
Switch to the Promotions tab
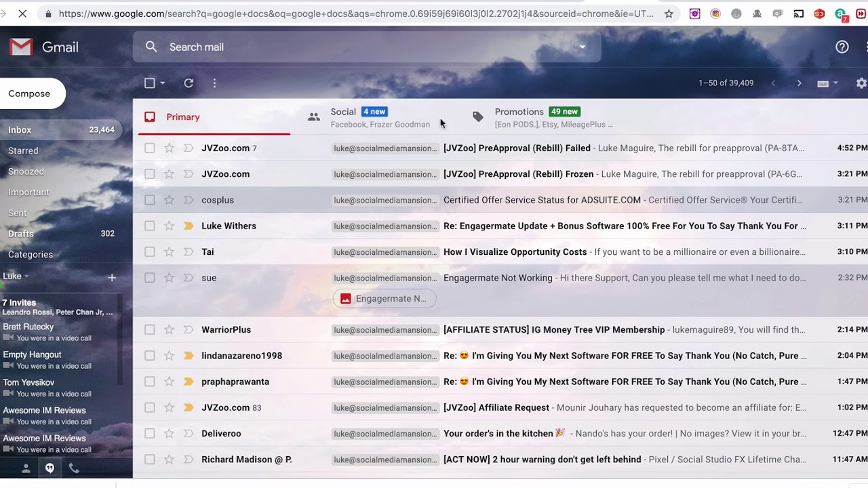[542, 117]
